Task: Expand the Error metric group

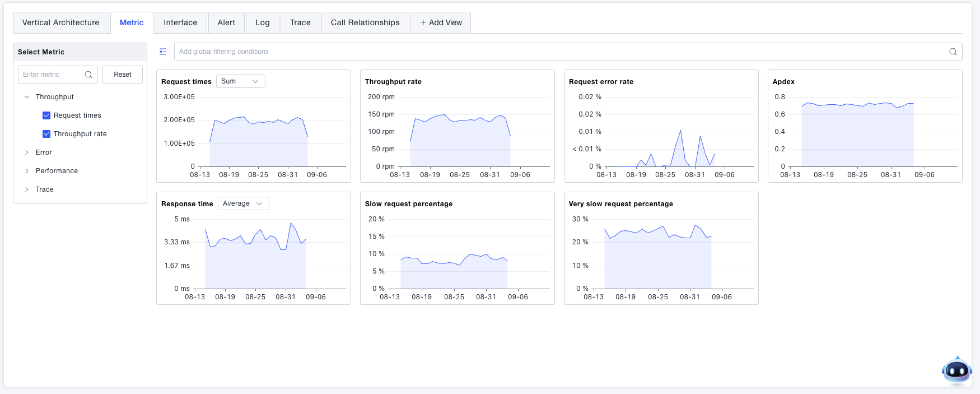Action: (27, 152)
